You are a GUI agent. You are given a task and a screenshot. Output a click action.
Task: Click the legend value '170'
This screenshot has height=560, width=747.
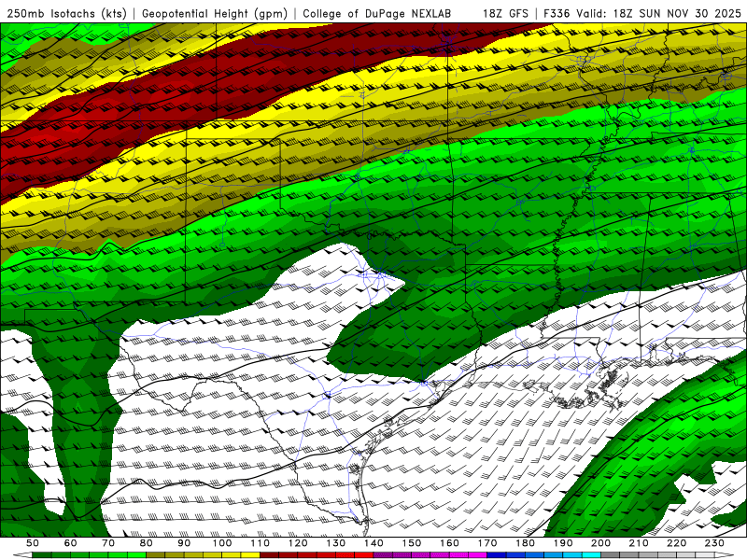487,543
